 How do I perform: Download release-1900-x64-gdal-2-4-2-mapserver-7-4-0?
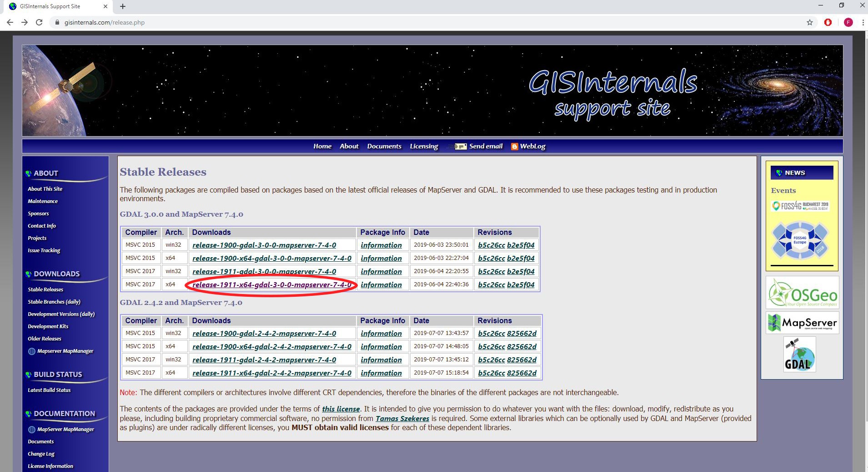click(272, 346)
